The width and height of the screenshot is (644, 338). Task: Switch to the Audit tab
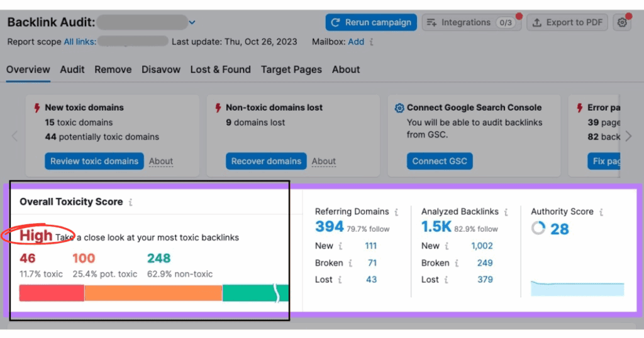[72, 70]
